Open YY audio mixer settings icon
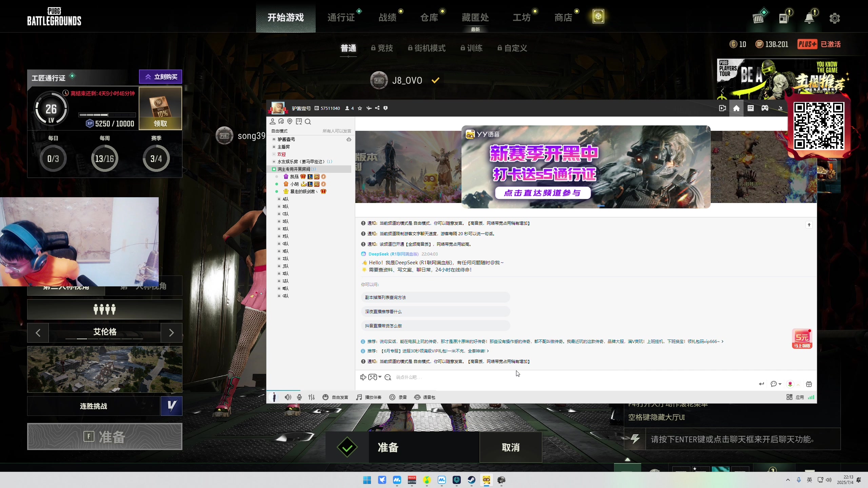Image resolution: width=868 pixels, height=488 pixels. (x=312, y=397)
